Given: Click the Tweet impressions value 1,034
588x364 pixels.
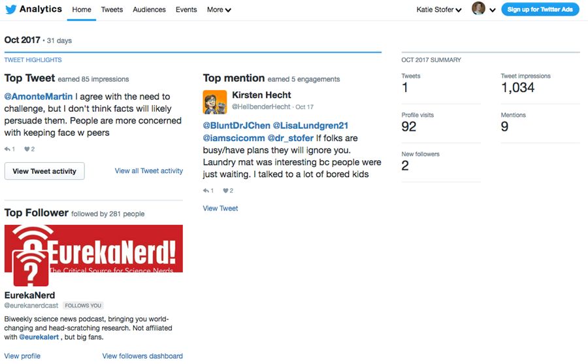Looking at the screenshot, I should [x=518, y=88].
